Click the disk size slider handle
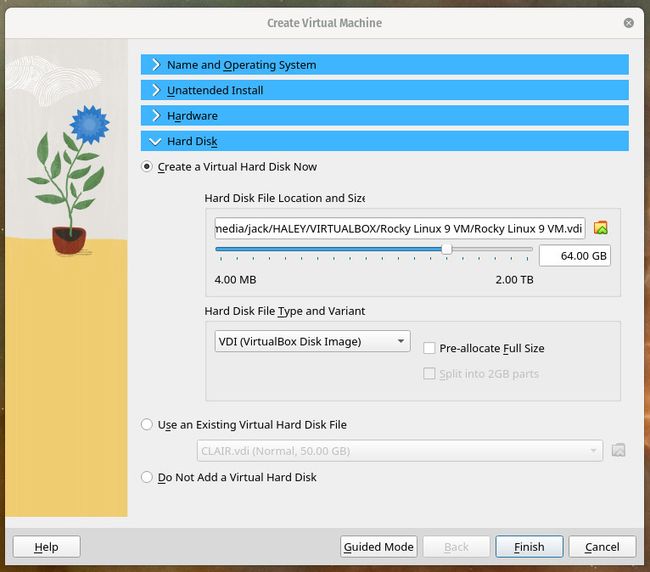Image resolution: width=650 pixels, height=572 pixels. coord(446,249)
